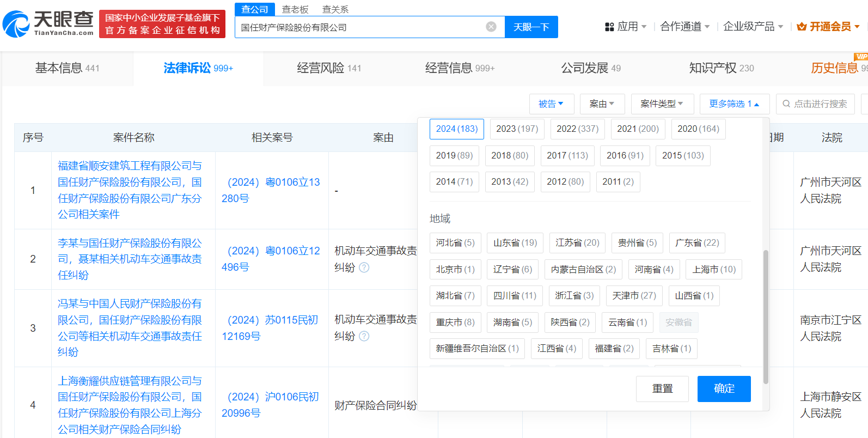Open the 被告 dropdown filter
This screenshot has width=868, height=438.
[551, 104]
